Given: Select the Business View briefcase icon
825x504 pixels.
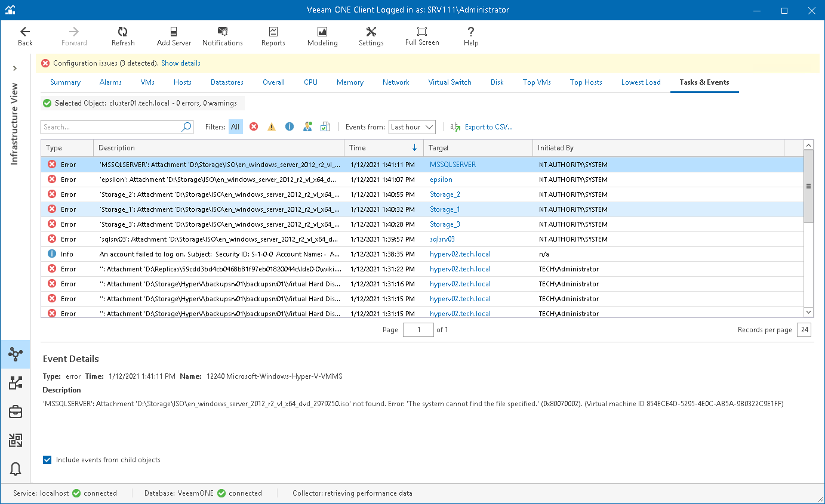Looking at the screenshot, I should coord(16,412).
